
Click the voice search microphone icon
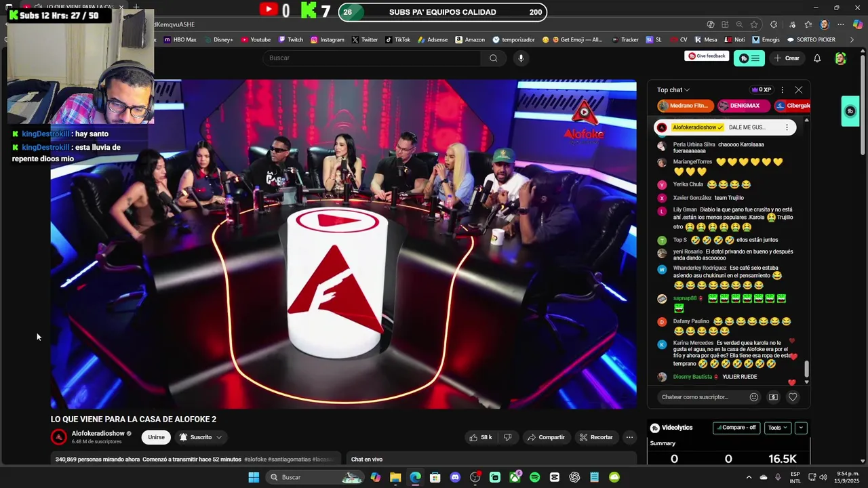(521, 58)
